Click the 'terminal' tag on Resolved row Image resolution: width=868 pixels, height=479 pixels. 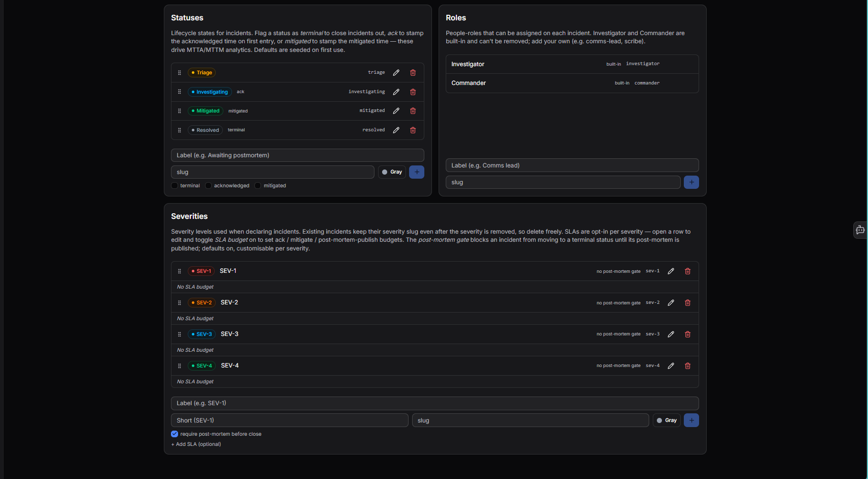(x=236, y=130)
